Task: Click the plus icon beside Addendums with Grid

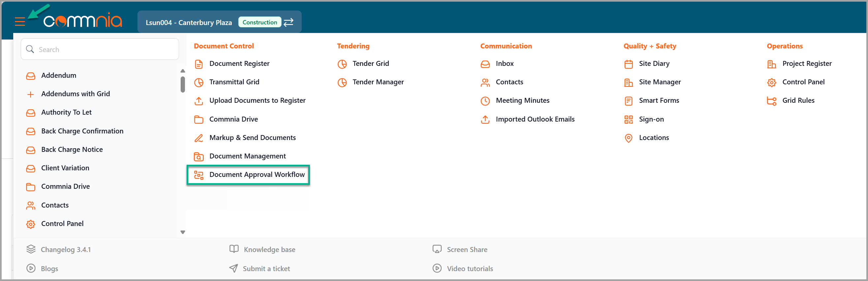Action: pyautogui.click(x=31, y=94)
